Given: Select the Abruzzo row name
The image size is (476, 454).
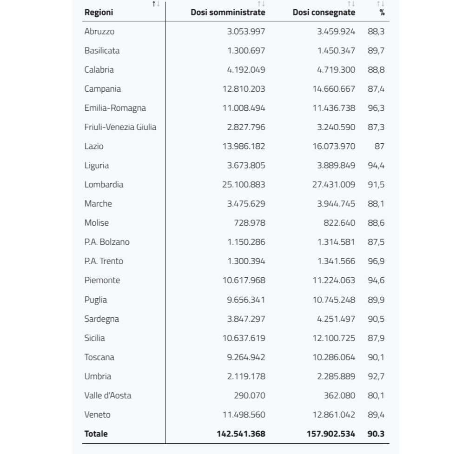Looking at the screenshot, I should pyautogui.click(x=99, y=32).
